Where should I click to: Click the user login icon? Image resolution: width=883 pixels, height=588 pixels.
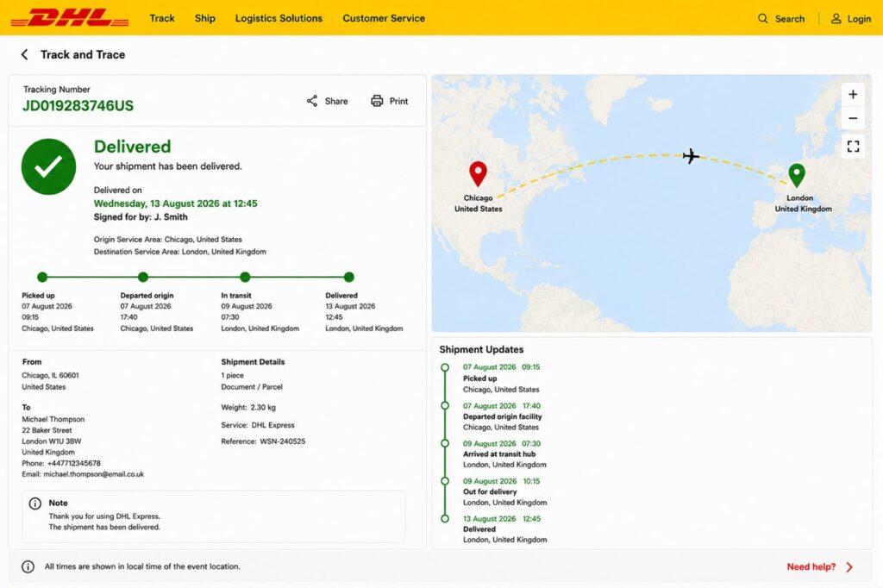point(836,19)
